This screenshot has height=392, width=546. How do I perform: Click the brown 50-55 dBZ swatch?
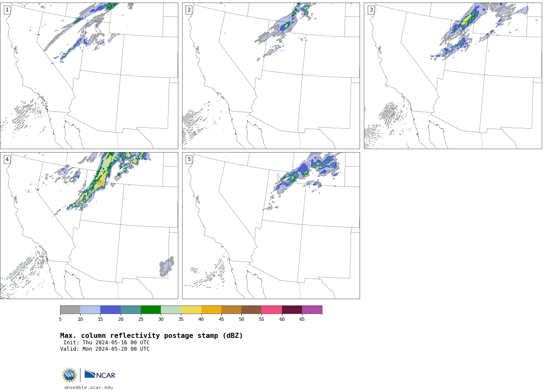pos(251,310)
